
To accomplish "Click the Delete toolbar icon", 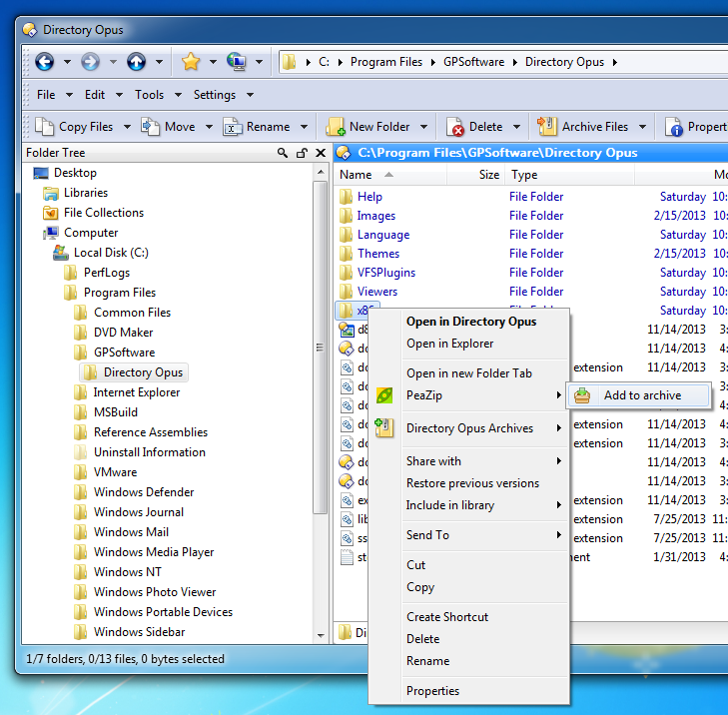I will point(454,127).
